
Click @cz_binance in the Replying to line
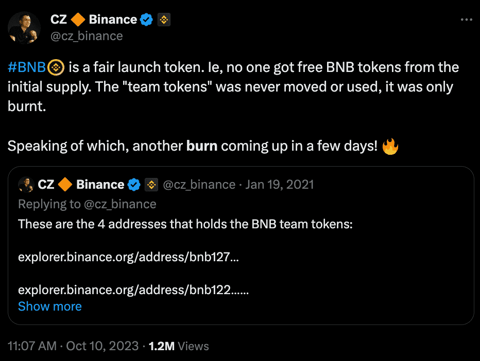coord(120,204)
